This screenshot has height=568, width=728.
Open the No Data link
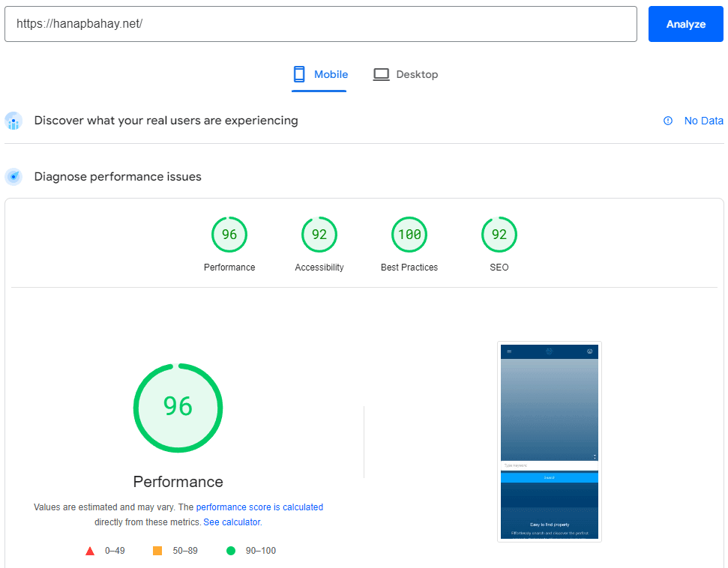703,121
